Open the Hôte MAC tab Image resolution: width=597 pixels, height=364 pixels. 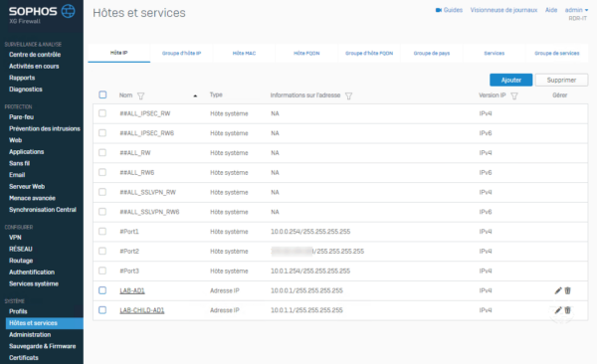244,54
